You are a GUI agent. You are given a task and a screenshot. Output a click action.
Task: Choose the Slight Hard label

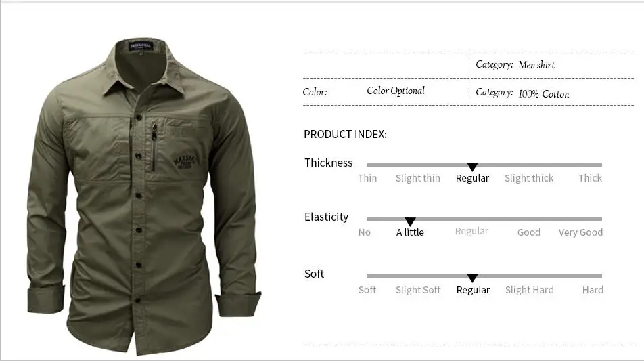[530, 290]
